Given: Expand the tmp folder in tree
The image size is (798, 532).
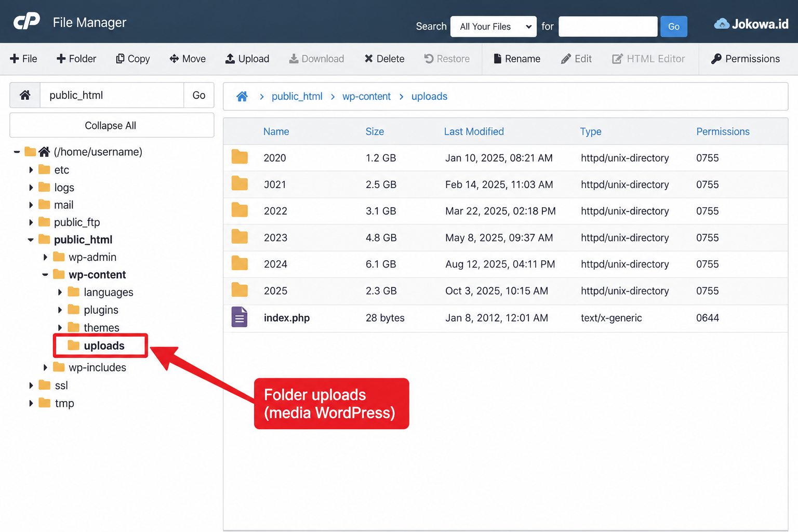Looking at the screenshot, I should click(31, 403).
